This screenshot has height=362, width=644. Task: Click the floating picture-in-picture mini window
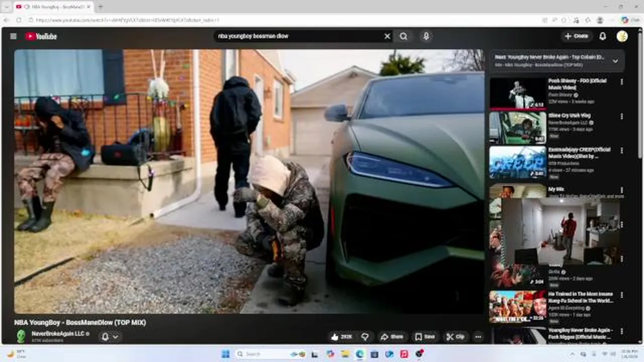(561, 231)
